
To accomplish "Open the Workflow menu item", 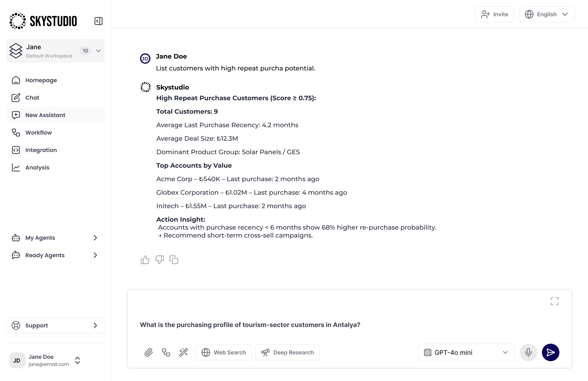I will (39, 133).
